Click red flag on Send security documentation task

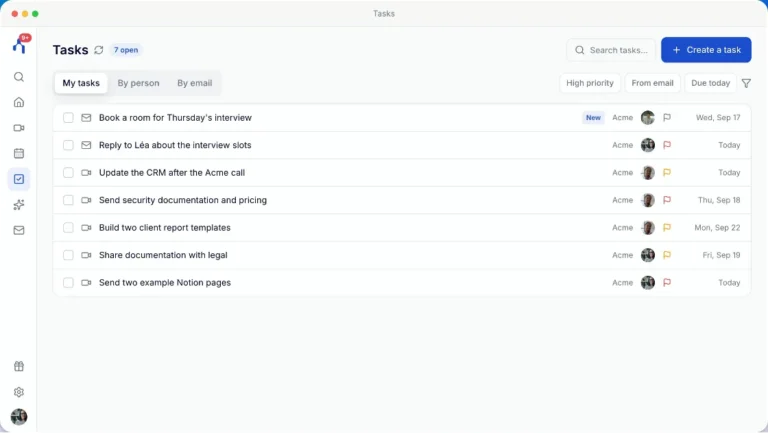[667, 200]
